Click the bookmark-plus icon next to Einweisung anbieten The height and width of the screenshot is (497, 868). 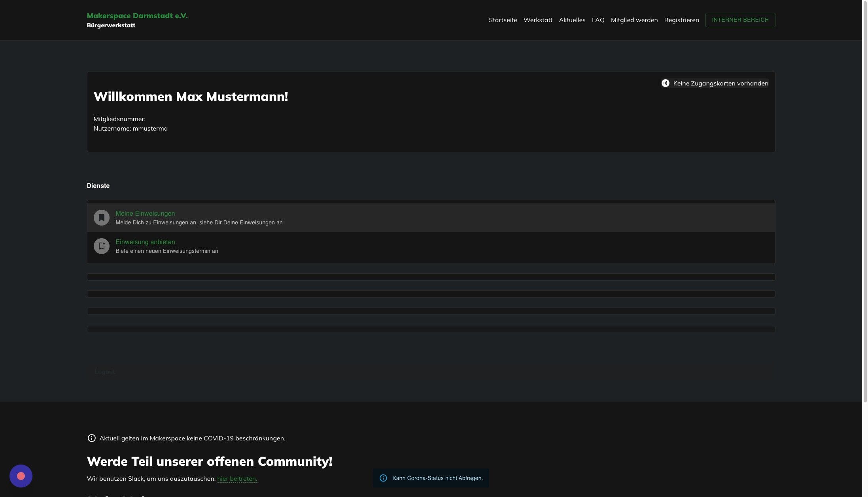coord(101,246)
